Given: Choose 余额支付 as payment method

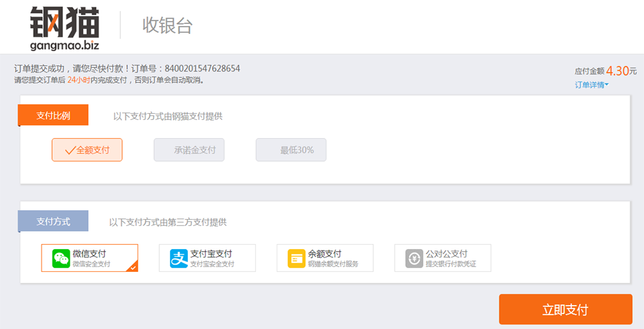Looking at the screenshot, I should coord(325,258).
